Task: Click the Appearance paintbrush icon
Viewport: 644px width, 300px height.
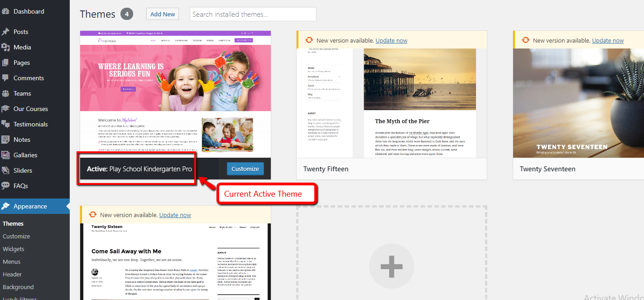Action: coord(5,206)
